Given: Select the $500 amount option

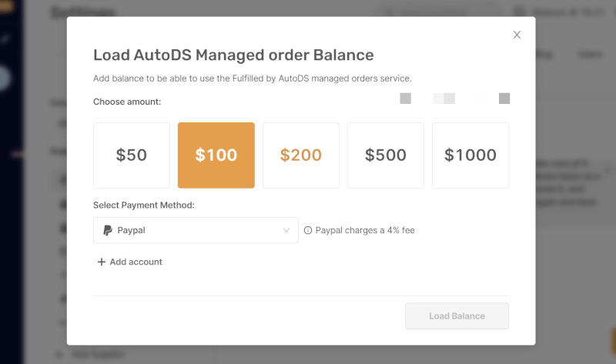Looking at the screenshot, I should [x=386, y=155].
